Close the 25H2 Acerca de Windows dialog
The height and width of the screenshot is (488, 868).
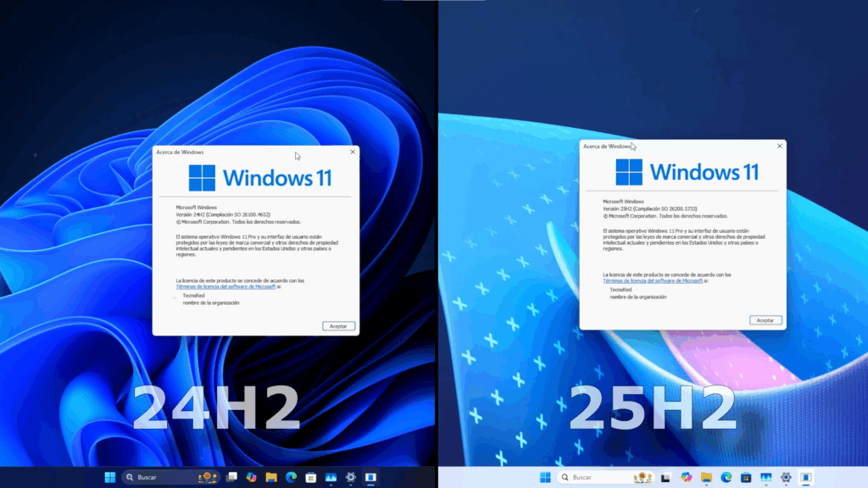[780, 146]
